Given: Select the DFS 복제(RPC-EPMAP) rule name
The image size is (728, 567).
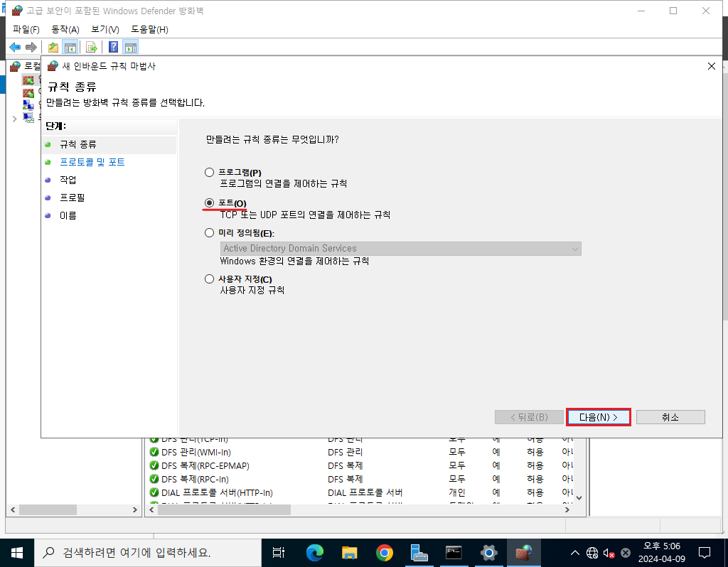Looking at the screenshot, I should tap(205, 465).
